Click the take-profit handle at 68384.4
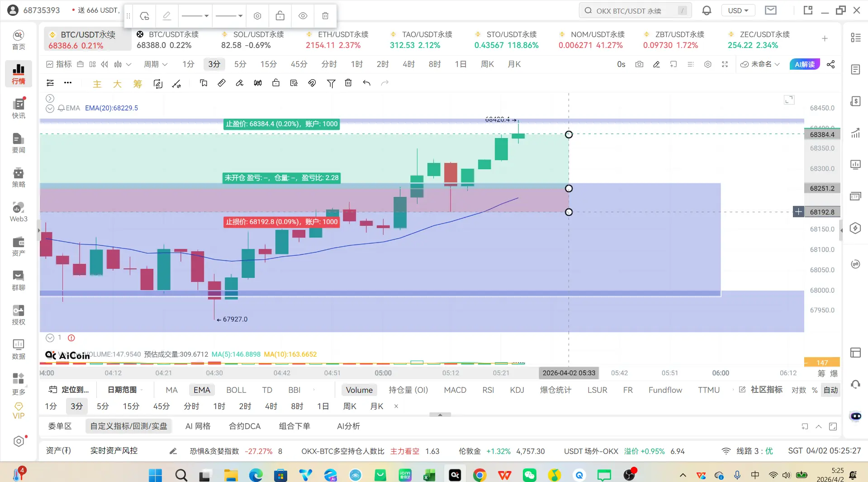 point(569,134)
